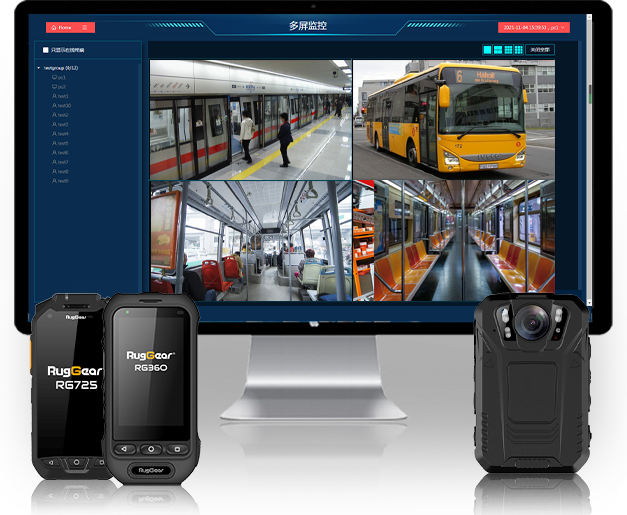Select user test9 in the device list

[x=62, y=181]
